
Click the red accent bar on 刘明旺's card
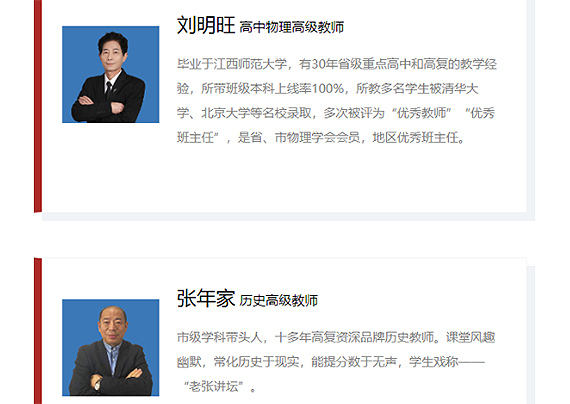[x=38, y=106]
